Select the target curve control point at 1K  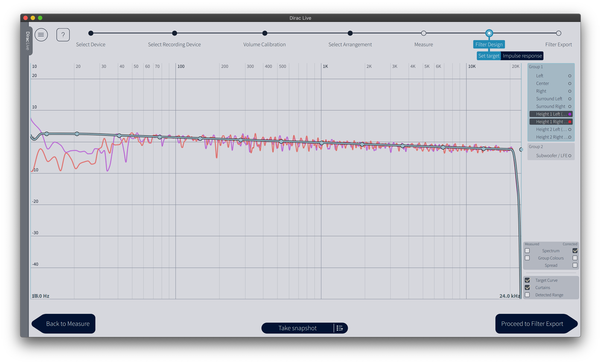(322, 143)
